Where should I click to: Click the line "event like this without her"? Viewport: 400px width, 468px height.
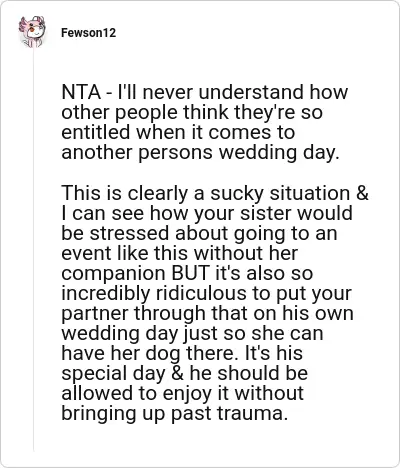(x=180, y=253)
